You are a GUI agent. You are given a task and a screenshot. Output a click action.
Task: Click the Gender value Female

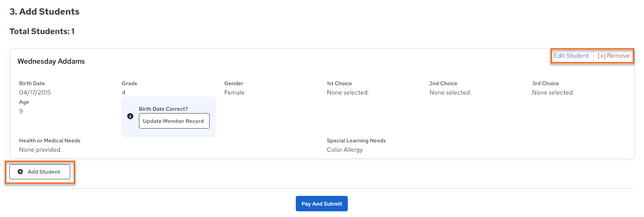pyautogui.click(x=234, y=92)
